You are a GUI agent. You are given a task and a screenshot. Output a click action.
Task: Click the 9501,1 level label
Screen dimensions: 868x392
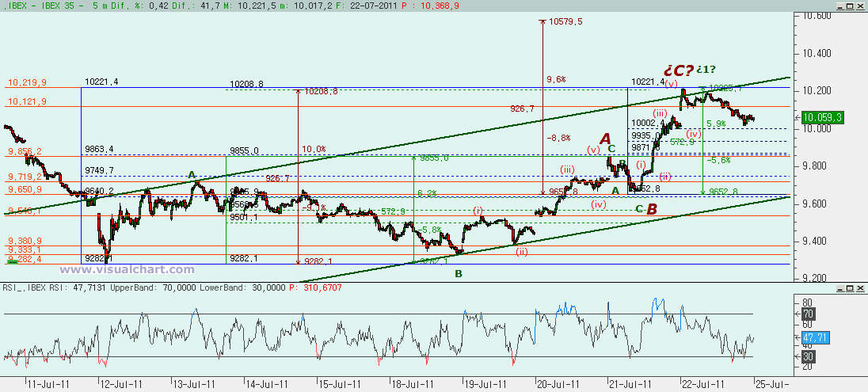(x=244, y=218)
